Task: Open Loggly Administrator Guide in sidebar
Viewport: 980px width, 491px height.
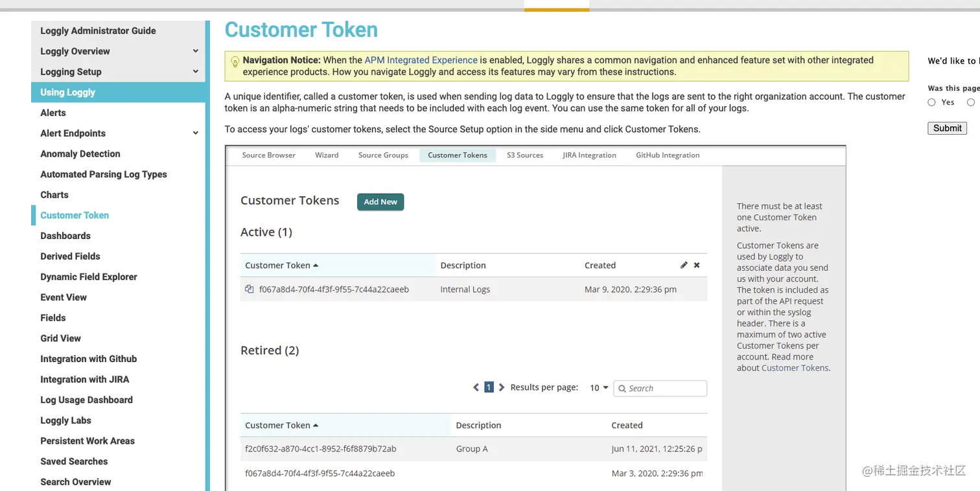Action: 99,30
